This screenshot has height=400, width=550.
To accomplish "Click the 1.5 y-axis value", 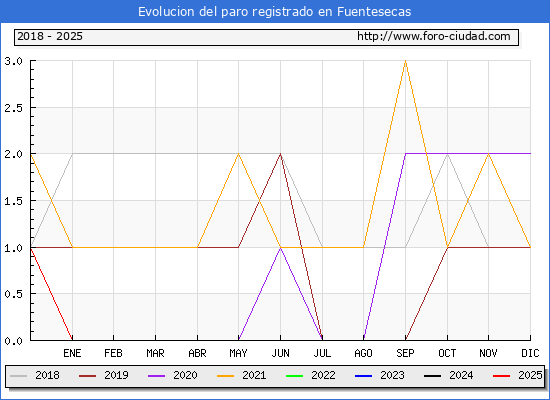I will pos(13,201).
